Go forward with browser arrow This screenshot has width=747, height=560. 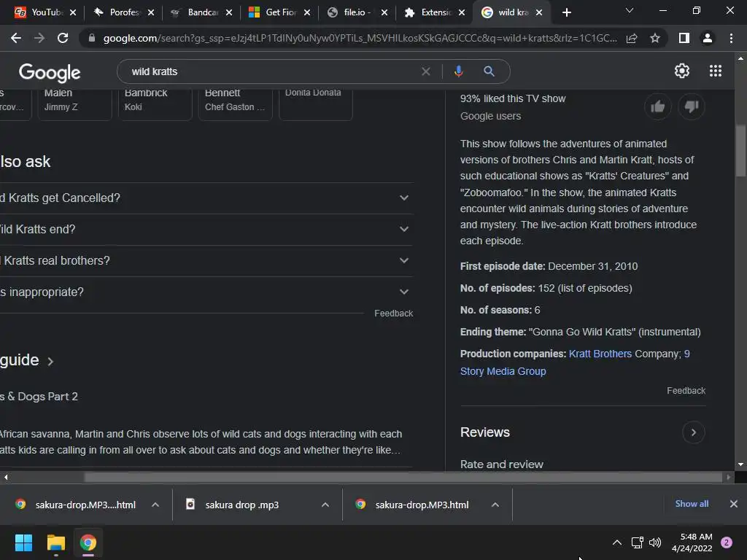click(39, 38)
